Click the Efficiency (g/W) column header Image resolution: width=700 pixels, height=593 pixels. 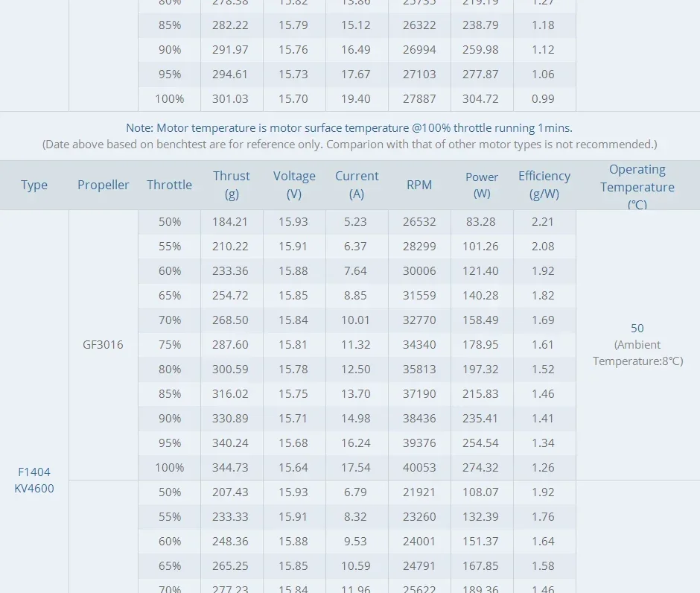(x=544, y=185)
